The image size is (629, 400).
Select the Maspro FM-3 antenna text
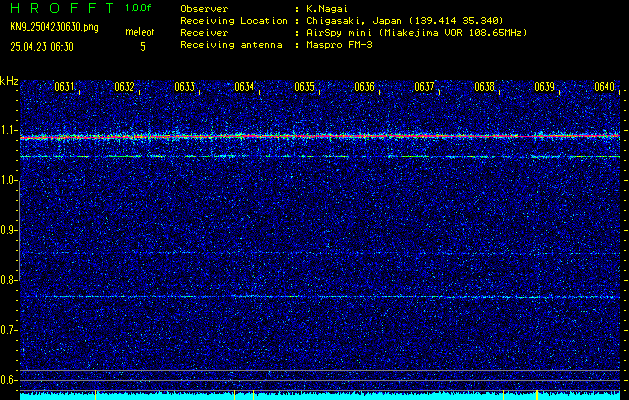[x=339, y=45]
